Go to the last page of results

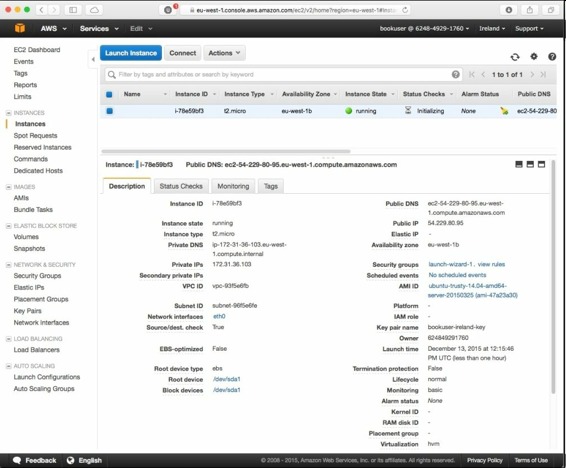pyautogui.click(x=543, y=74)
